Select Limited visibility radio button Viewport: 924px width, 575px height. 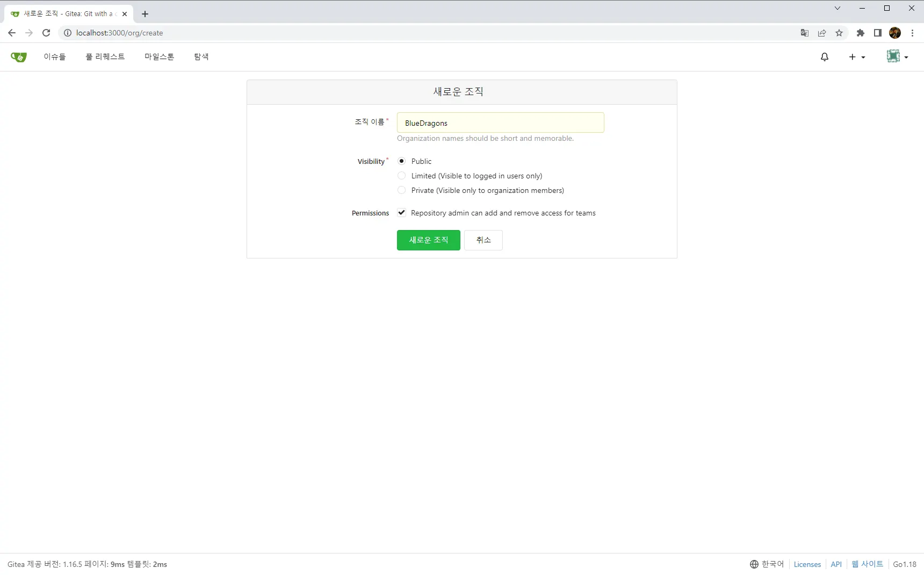pyautogui.click(x=401, y=176)
